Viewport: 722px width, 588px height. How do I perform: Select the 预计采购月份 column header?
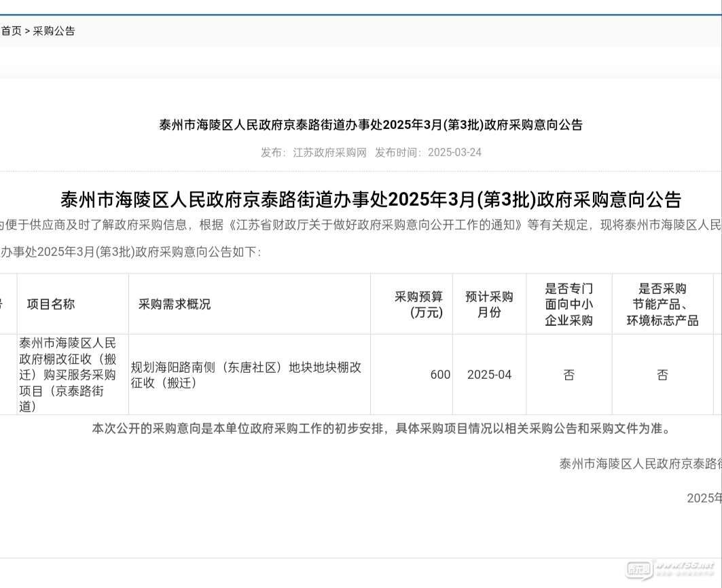pos(489,304)
